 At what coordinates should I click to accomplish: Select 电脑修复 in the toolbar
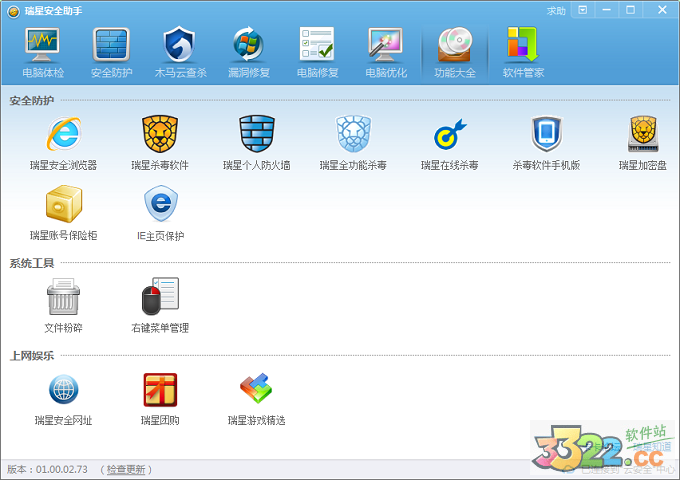coord(317,52)
